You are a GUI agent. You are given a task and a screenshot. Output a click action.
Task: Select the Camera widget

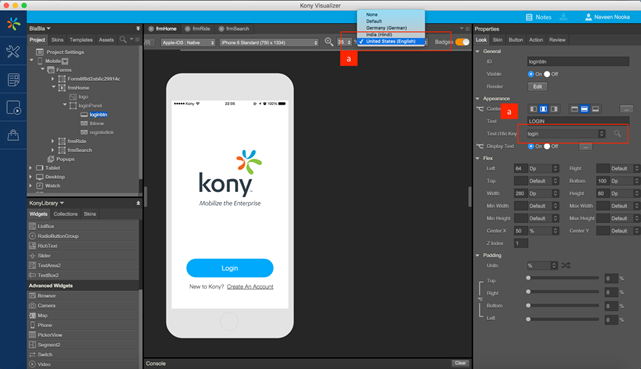(46, 306)
